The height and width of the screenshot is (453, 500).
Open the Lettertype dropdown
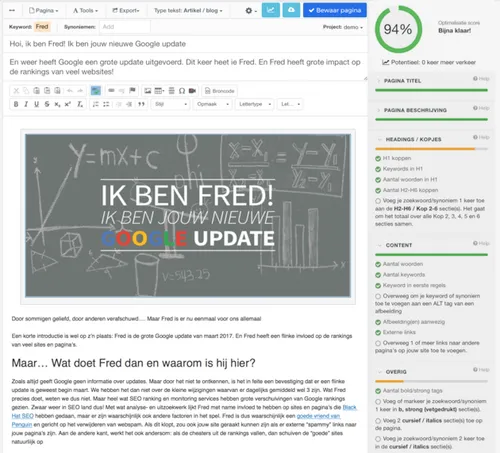tap(255, 104)
